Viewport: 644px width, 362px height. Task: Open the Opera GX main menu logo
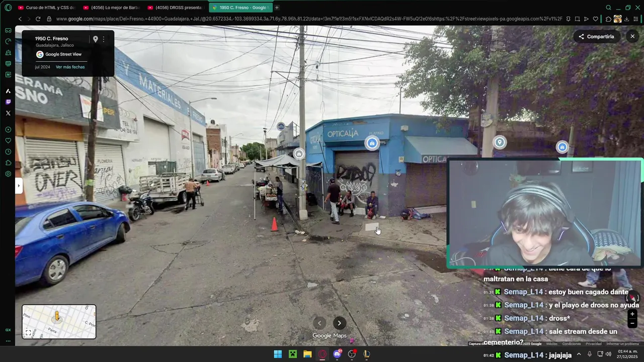coord(8,8)
